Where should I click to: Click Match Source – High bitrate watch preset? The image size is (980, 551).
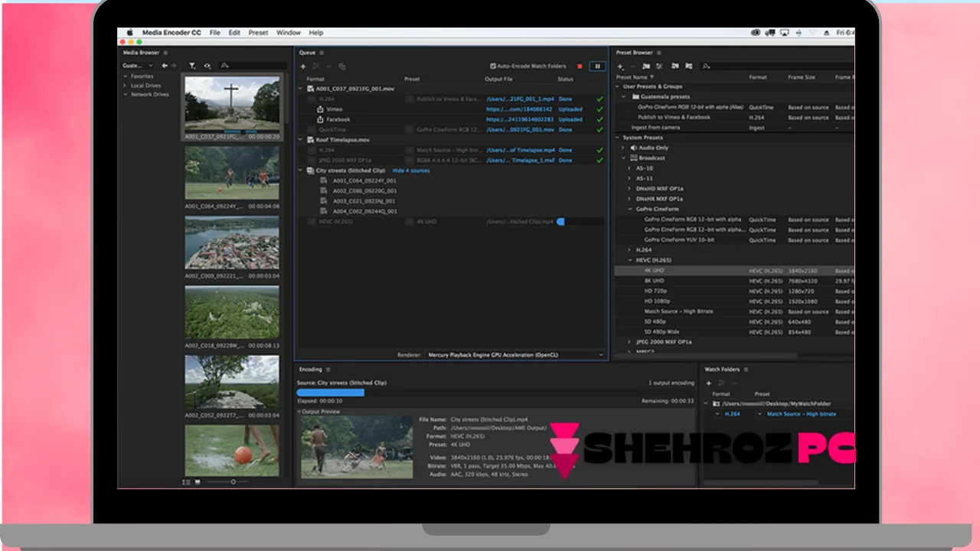(801, 414)
